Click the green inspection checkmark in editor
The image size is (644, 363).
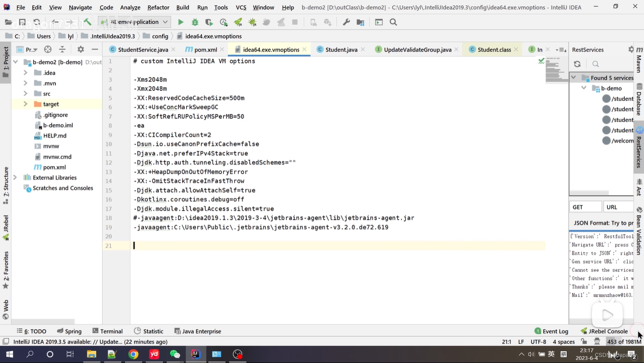[541, 61]
